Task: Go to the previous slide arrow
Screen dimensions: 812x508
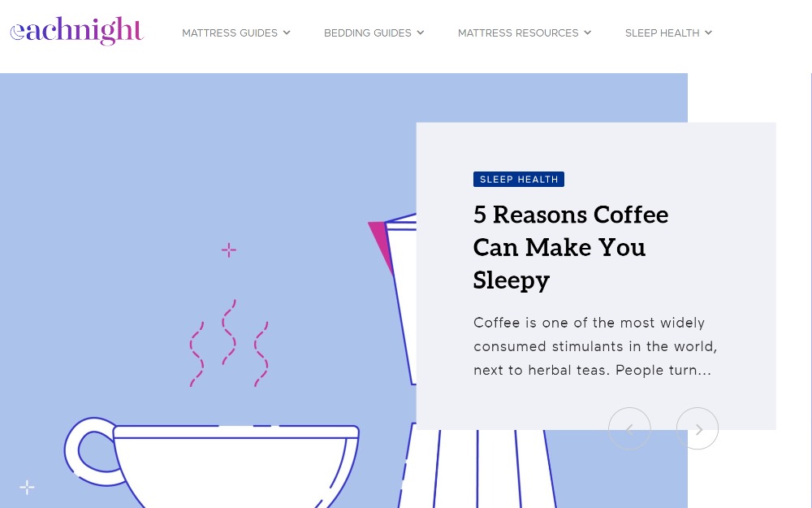Action: tap(629, 428)
